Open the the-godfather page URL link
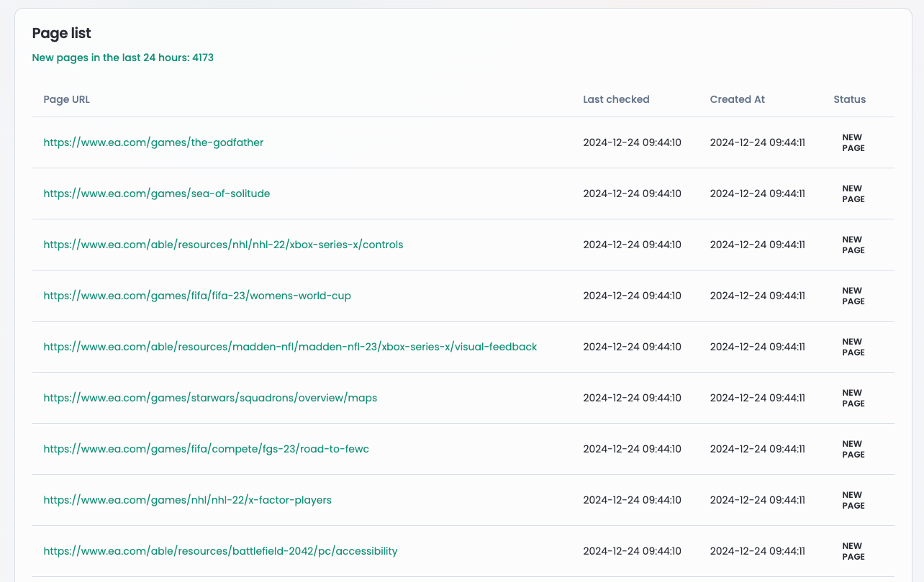The height and width of the screenshot is (582, 924). coord(153,142)
